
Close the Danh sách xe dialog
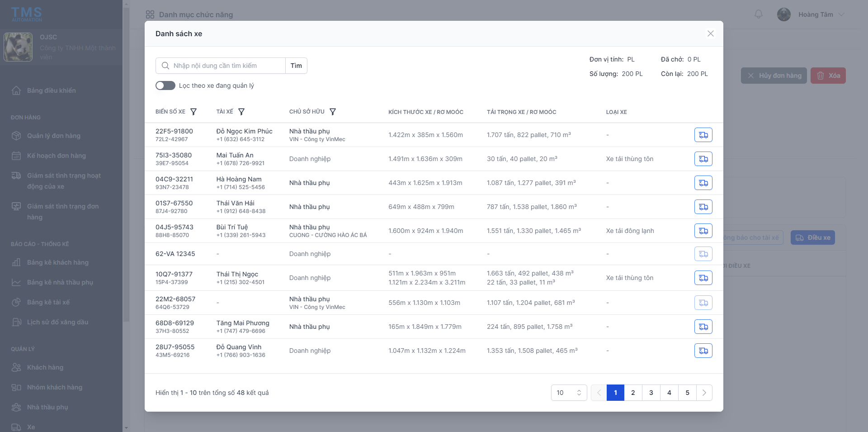point(710,33)
